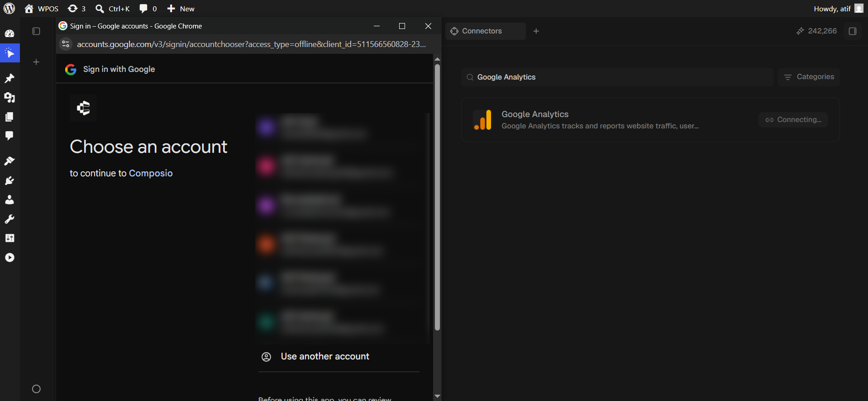Toggle the left panel layout icon
This screenshot has height=401, width=868.
[36, 31]
